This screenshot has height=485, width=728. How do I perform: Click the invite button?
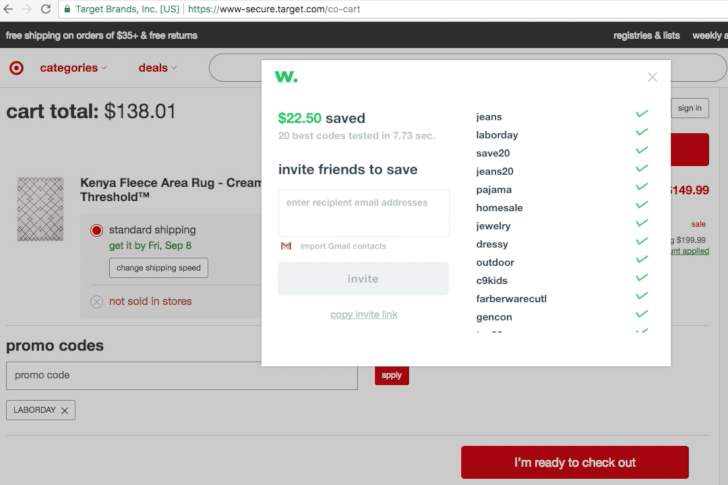[363, 278]
